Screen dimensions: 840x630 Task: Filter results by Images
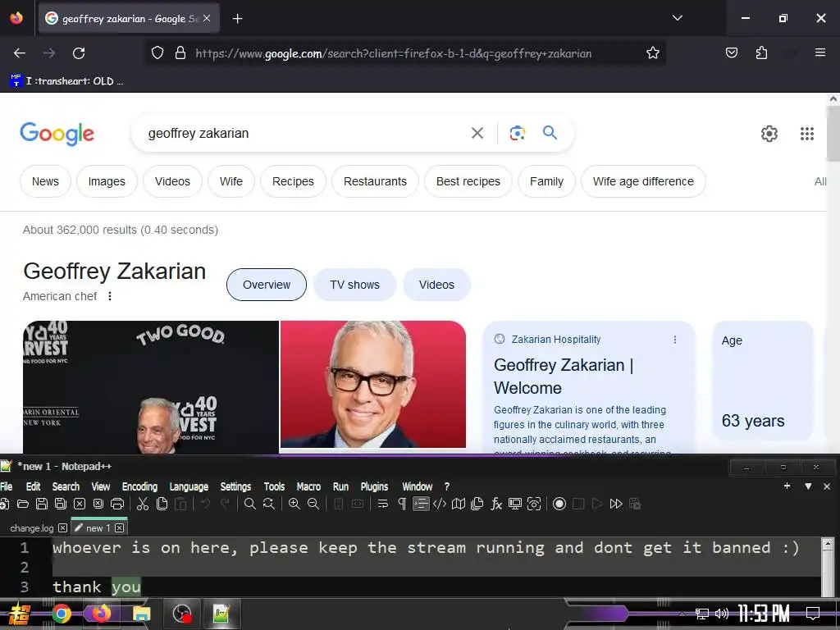(107, 181)
